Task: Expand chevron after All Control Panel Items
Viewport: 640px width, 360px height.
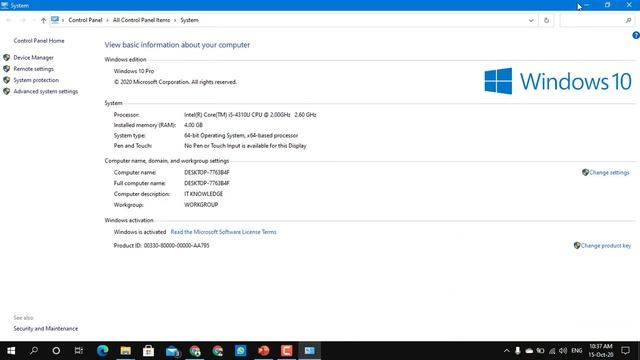Action: pyautogui.click(x=175, y=20)
